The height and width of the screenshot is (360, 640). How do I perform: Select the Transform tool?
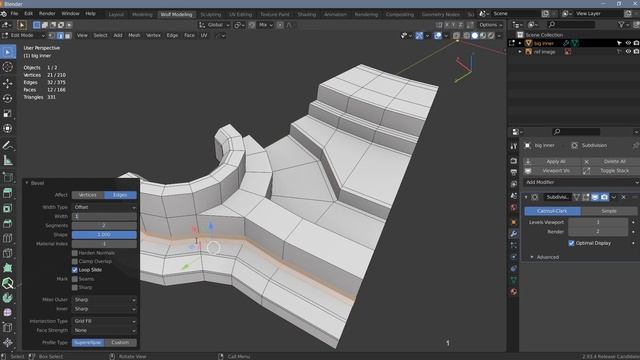tap(8, 129)
